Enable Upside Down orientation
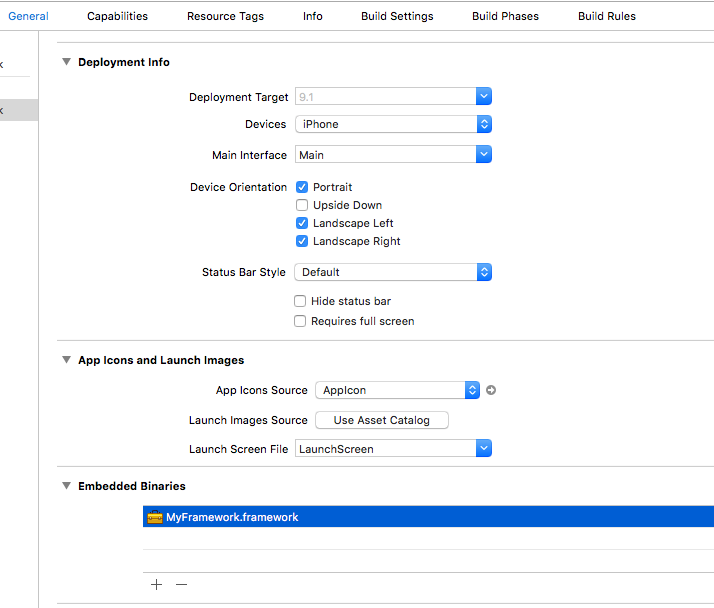 point(302,205)
